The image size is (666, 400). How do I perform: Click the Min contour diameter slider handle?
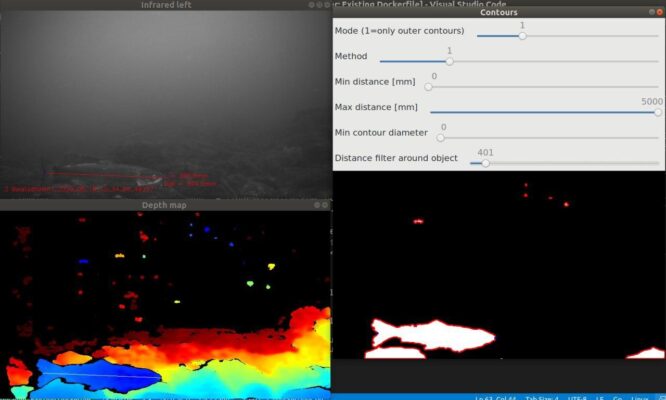pyautogui.click(x=440, y=138)
